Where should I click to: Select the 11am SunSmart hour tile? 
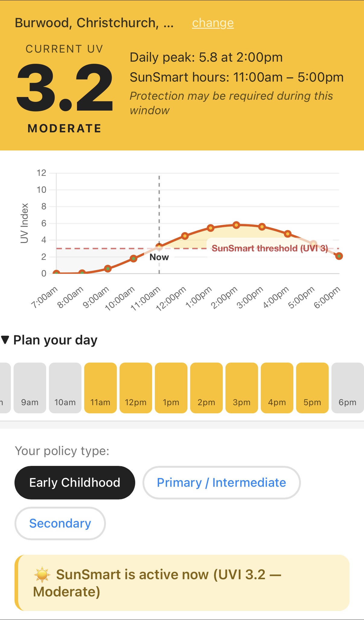point(101,388)
